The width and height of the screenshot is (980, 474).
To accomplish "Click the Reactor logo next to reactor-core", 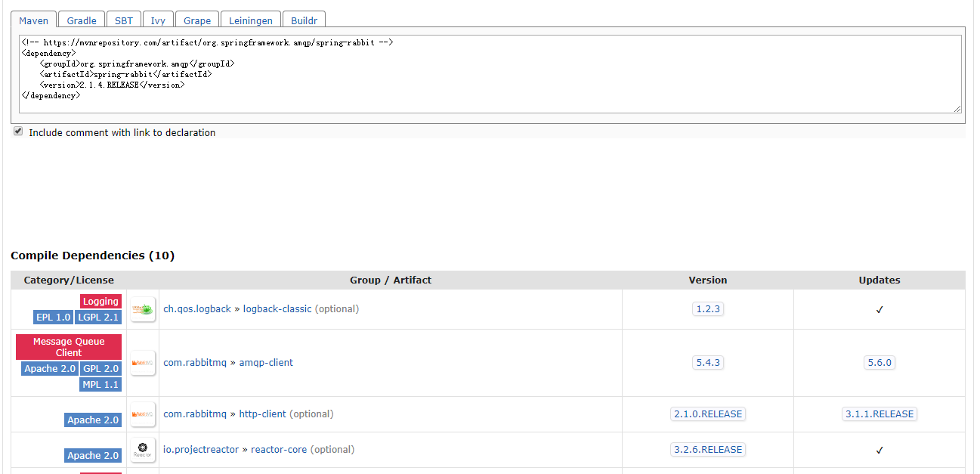I will 142,449.
